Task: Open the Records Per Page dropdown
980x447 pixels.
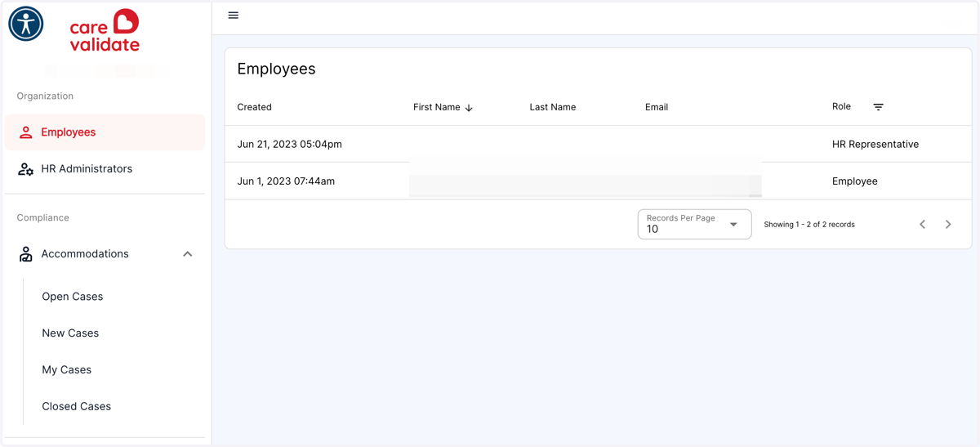Action: tap(694, 224)
